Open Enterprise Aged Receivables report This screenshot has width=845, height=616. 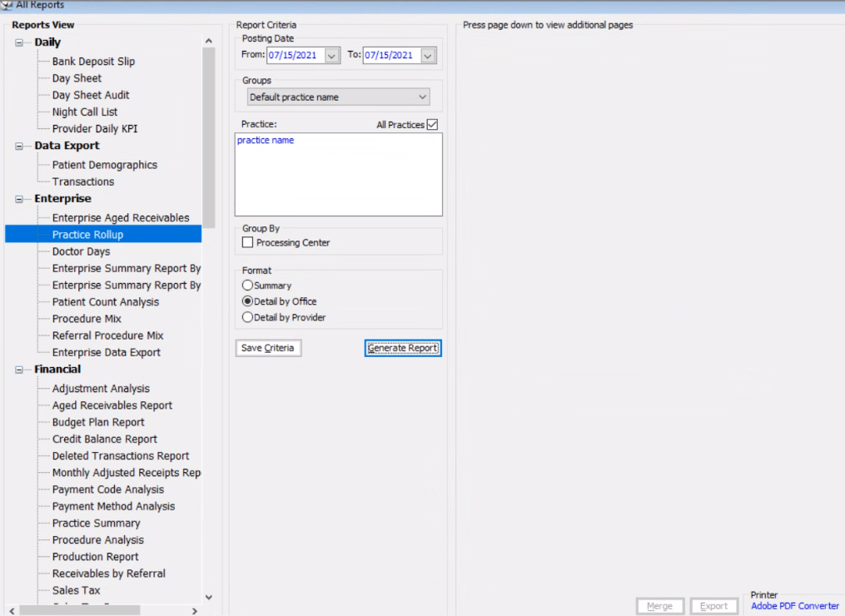pos(121,218)
